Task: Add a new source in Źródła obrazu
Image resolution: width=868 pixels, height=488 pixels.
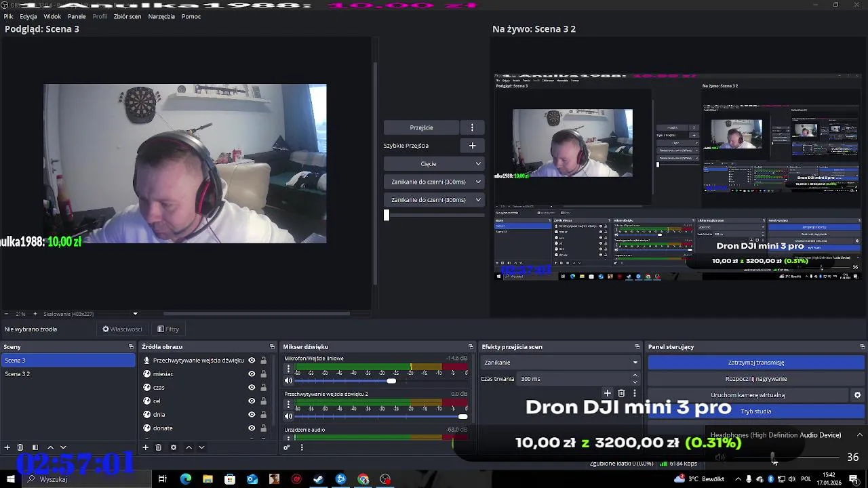Action: pyautogui.click(x=145, y=447)
